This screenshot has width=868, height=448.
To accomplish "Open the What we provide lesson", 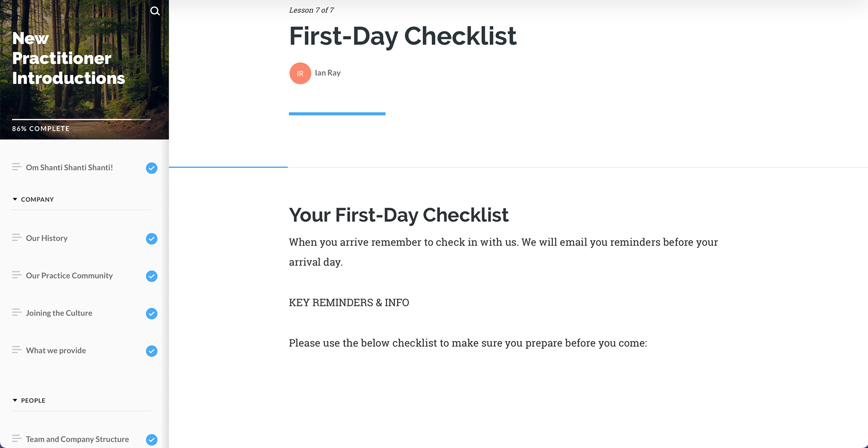I will point(56,350).
